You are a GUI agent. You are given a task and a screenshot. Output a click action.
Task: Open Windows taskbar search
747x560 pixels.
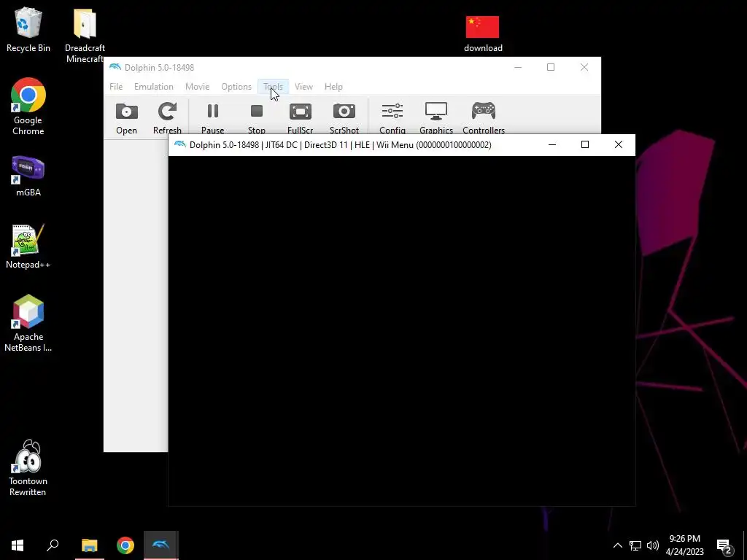[53, 545]
